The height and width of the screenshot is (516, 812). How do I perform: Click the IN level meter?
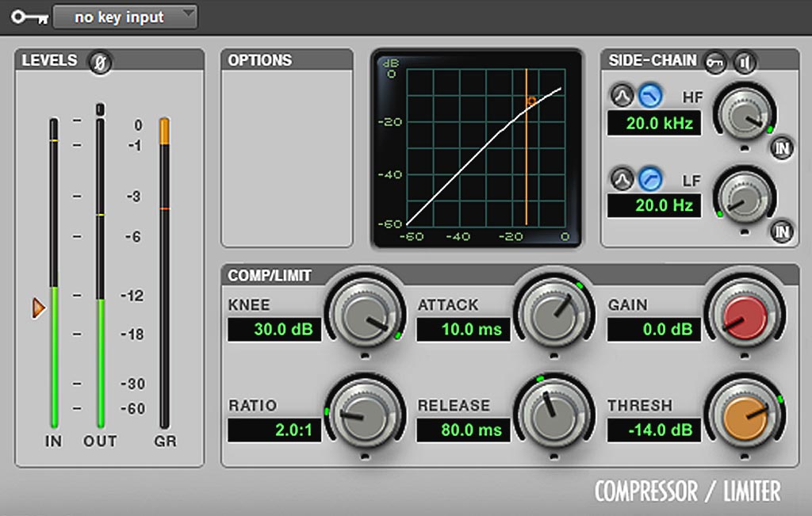[54, 273]
